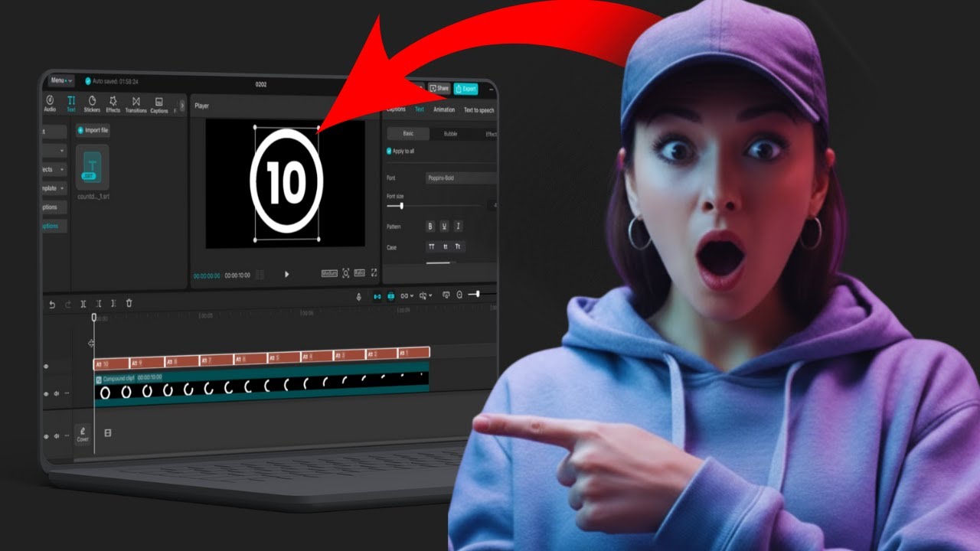Viewport: 980px width, 551px height.
Task: Open the Effects panel in top toolbar
Action: point(113,104)
